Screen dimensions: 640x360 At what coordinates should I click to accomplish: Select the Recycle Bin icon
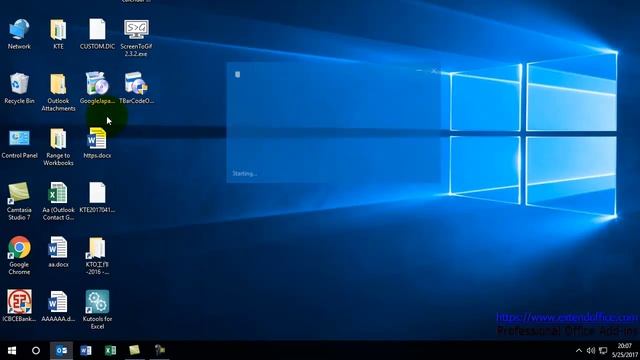coord(19,88)
